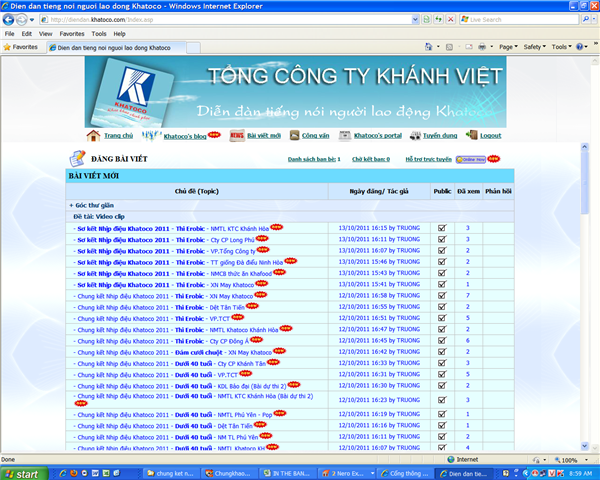Screen dimensions: 600x480
Task: Open the Tools menu in menu bar
Action: click(x=99, y=33)
